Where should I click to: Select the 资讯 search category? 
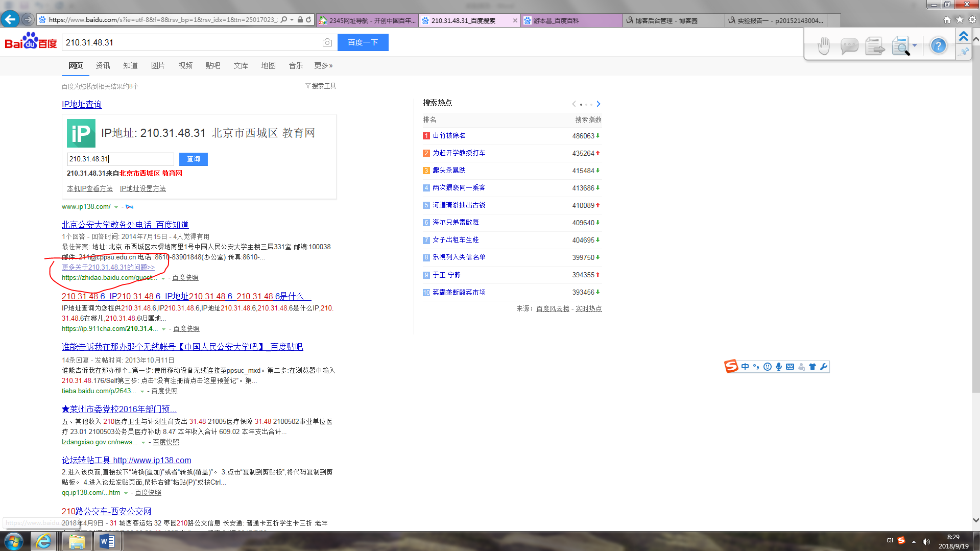point(103,65)
